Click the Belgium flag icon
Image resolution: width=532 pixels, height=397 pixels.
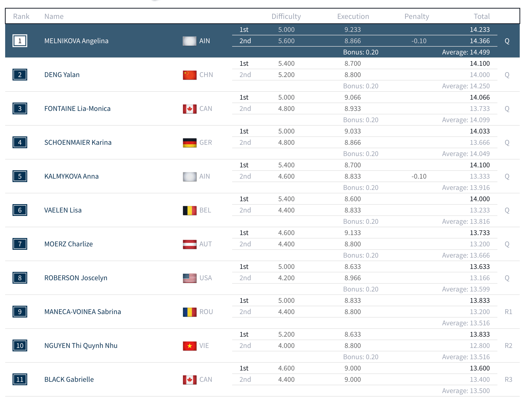coord(189,210)
